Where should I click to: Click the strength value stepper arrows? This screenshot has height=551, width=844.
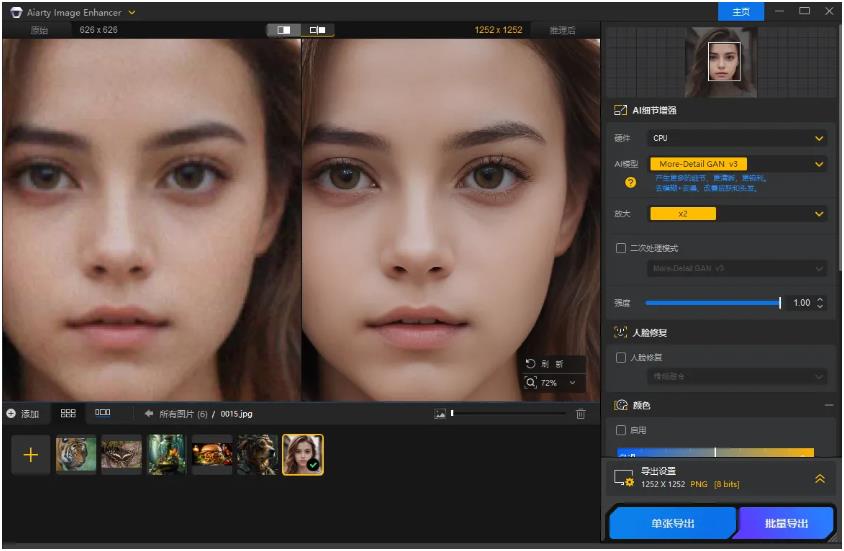[820, 303]
